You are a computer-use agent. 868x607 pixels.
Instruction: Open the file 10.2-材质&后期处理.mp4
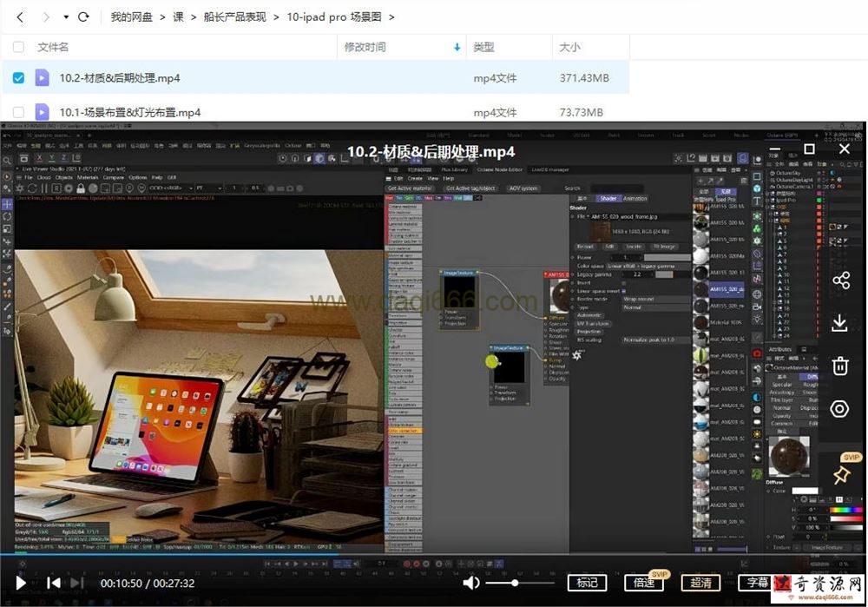tap(120, 78)
